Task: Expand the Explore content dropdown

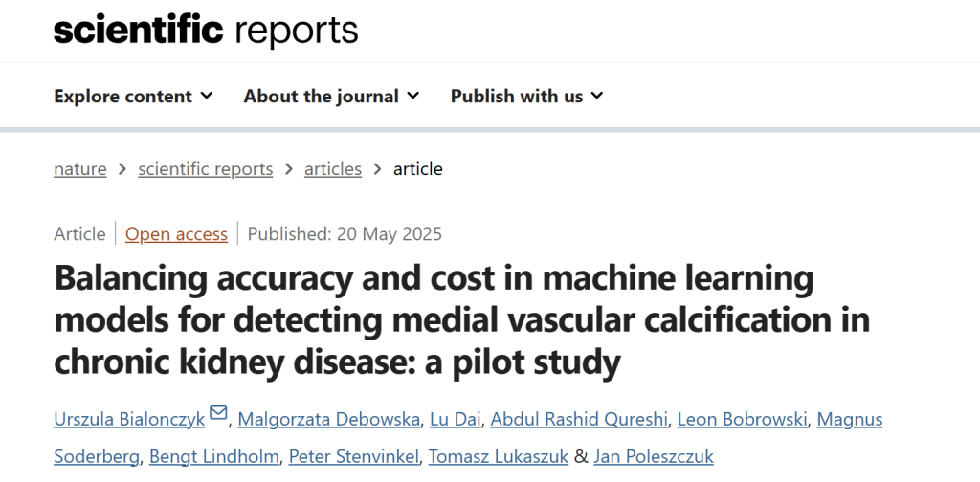Action: coord(133,97)
